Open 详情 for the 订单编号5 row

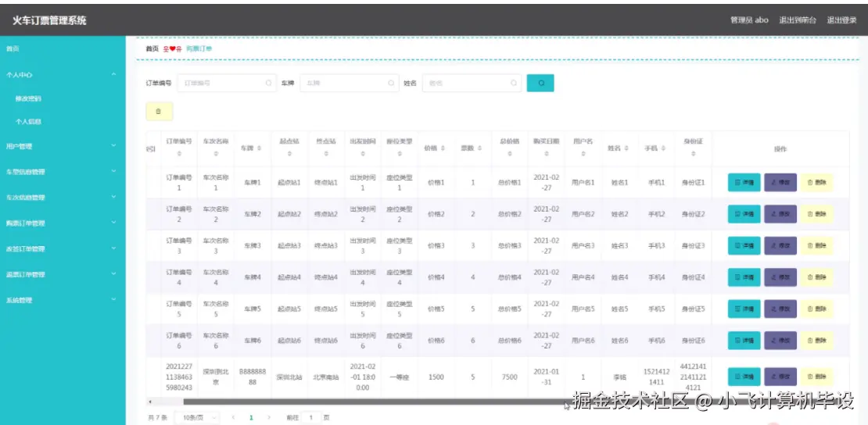744,309
